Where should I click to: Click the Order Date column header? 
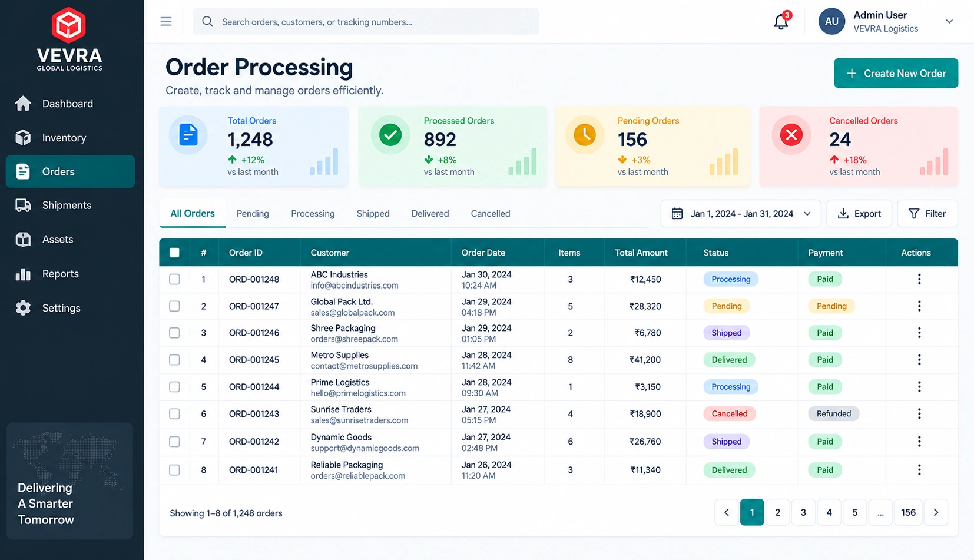[483, 253]
